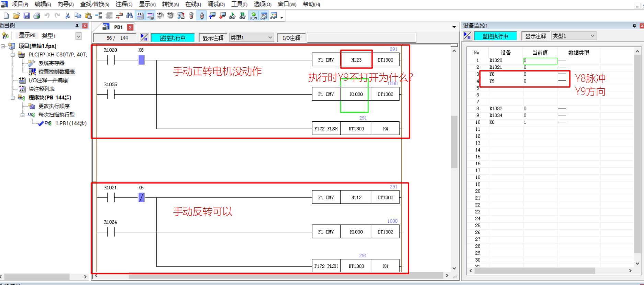Click upload-from-PLC blue arrow icon
Image resolution: width=644 pixels, height=285 pixels.
[x=212, y=16]
